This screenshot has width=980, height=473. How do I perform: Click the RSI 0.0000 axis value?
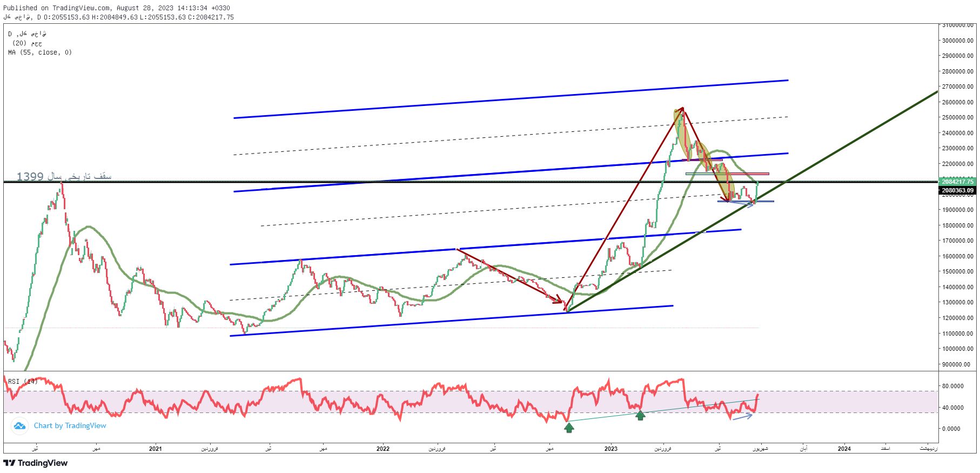point(951,429)
